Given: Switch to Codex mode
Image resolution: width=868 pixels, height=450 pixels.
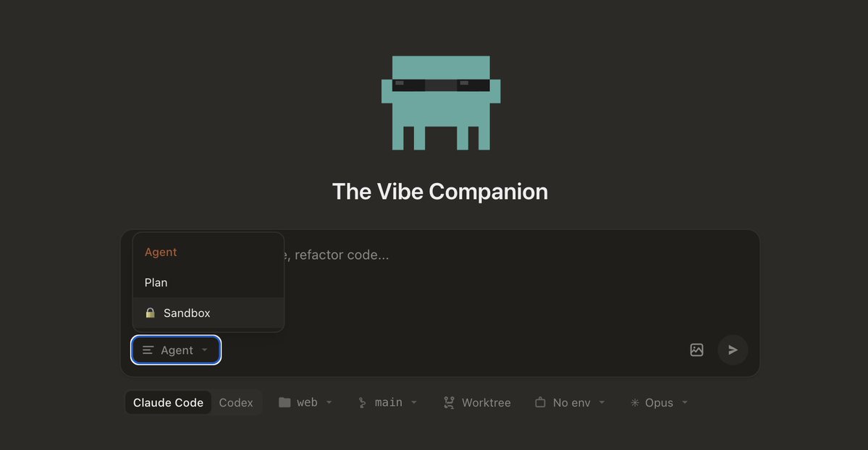Looking at the screenshot, I should tap(237, 402).
